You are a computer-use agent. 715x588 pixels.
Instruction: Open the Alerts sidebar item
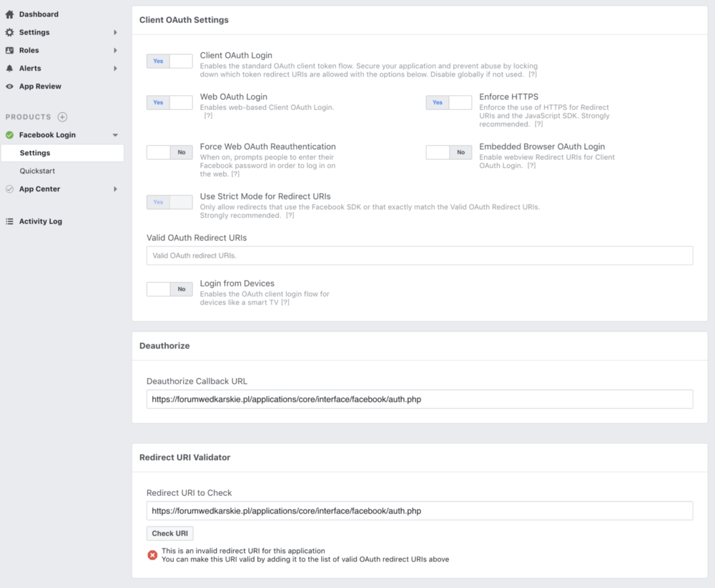click(30, 69)
